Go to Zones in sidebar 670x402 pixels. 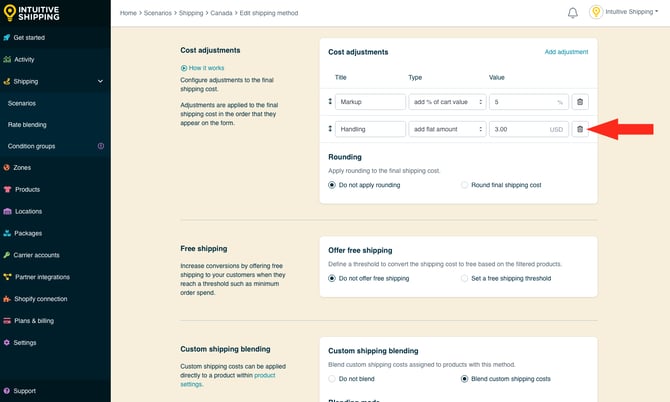click(22, 167)
